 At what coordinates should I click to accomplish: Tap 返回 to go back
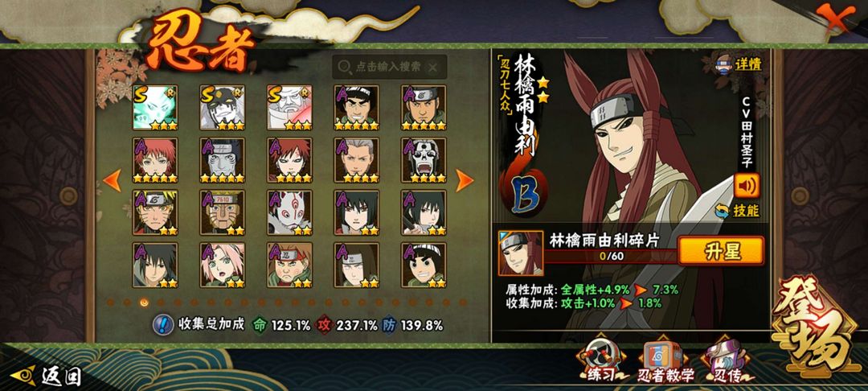[x=47, y=377]
